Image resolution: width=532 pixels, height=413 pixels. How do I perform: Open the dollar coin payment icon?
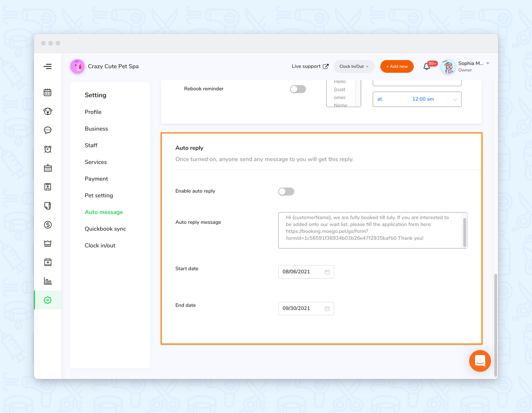48,225
